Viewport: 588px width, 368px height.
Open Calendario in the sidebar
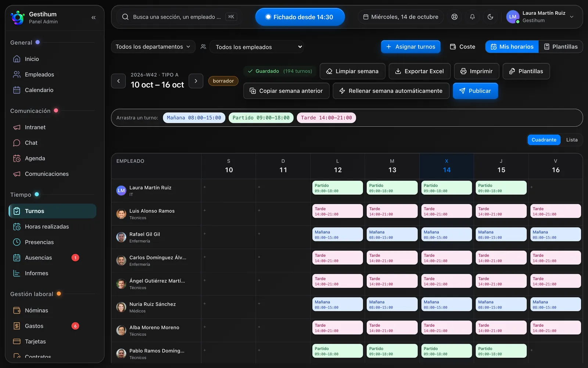[52, 90]
